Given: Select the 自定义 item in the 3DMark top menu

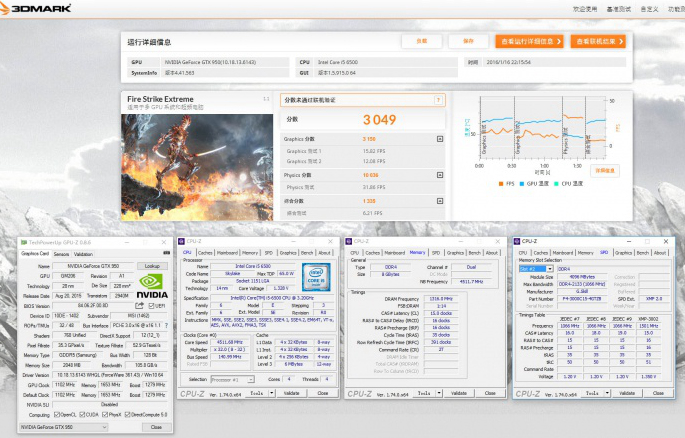Looking at the screenshot, I should 649,9.
